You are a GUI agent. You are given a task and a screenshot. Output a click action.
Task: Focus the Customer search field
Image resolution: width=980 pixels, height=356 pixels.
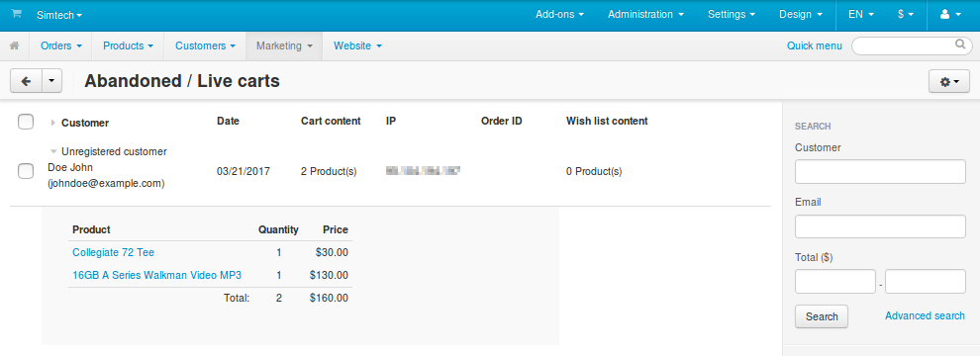880,172
